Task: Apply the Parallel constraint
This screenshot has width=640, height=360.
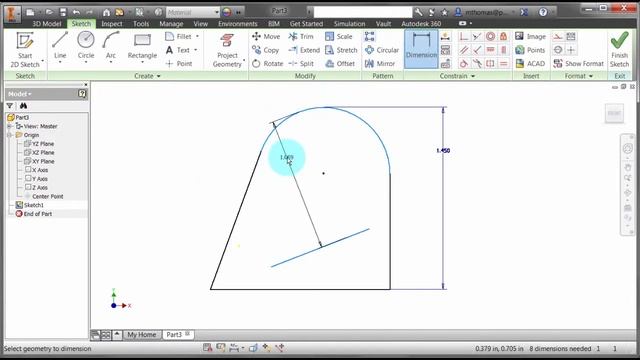Action: (464, 50)
